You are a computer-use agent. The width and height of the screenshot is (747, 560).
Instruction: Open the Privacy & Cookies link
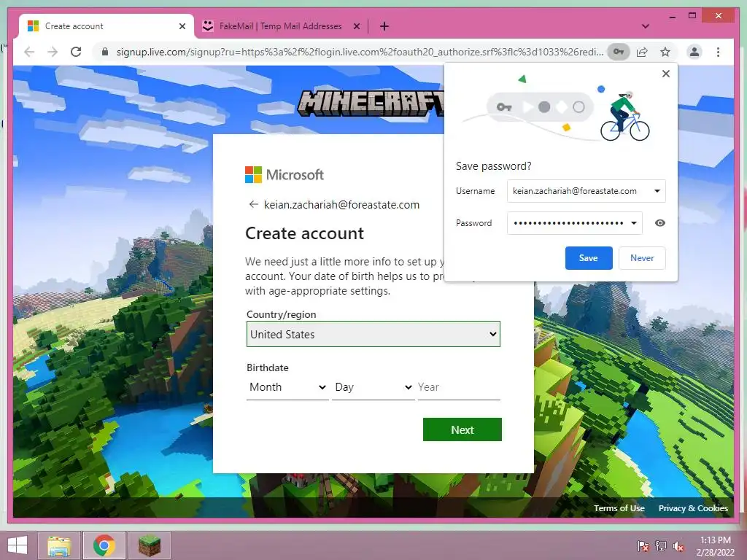click(x=693, y=508)
